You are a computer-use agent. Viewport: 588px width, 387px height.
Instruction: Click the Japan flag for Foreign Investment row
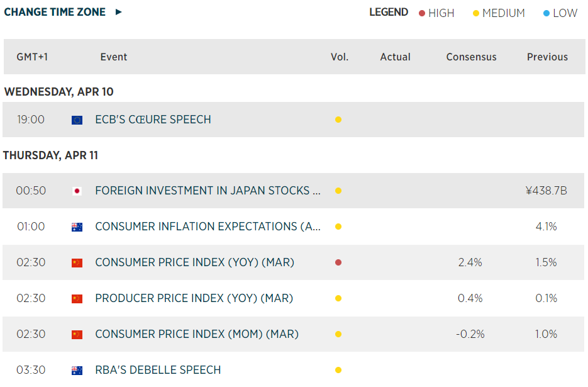point(77,191)
